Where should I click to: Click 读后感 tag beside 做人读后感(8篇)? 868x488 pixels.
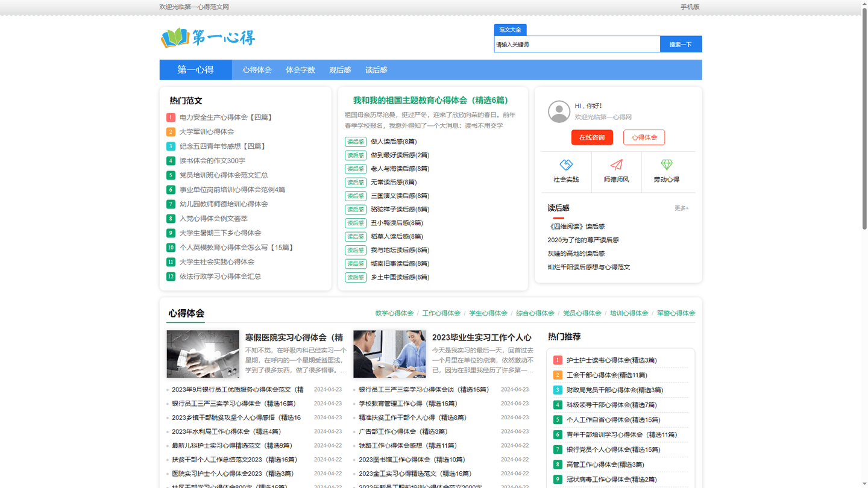pyautogui.click(x=356, y=142)
